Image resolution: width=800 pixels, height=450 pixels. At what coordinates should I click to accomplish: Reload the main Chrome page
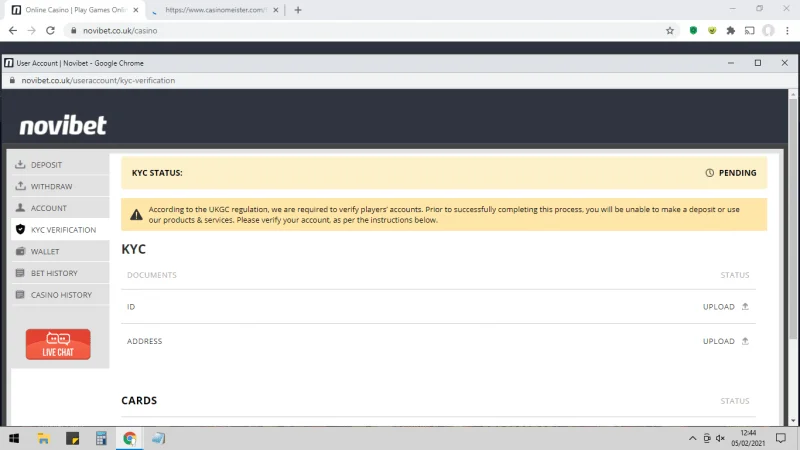pos(50,31)
